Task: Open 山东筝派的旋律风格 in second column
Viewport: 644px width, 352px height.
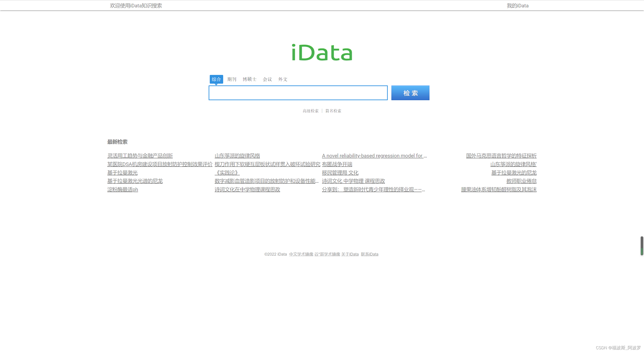Action: point(237,155)
